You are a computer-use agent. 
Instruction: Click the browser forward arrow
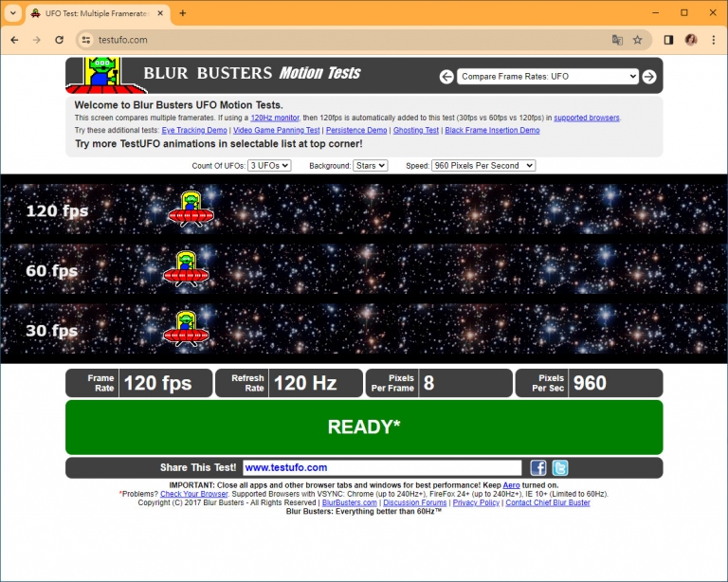[37, 40]
